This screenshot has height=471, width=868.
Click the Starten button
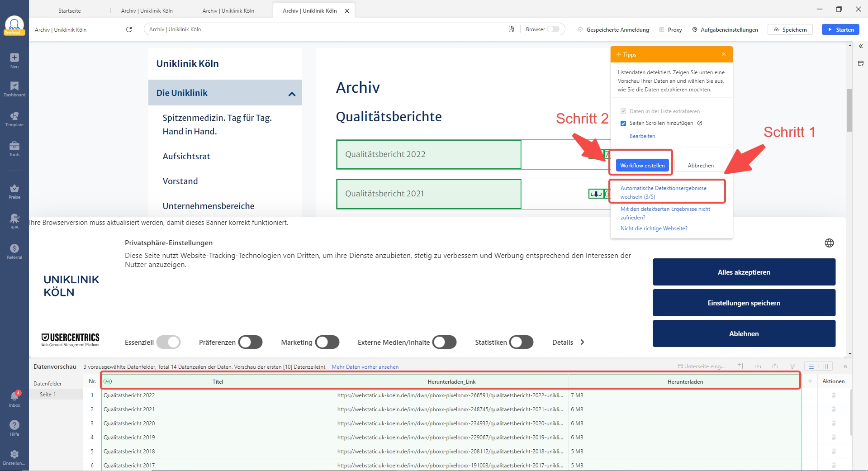point(840,29)
